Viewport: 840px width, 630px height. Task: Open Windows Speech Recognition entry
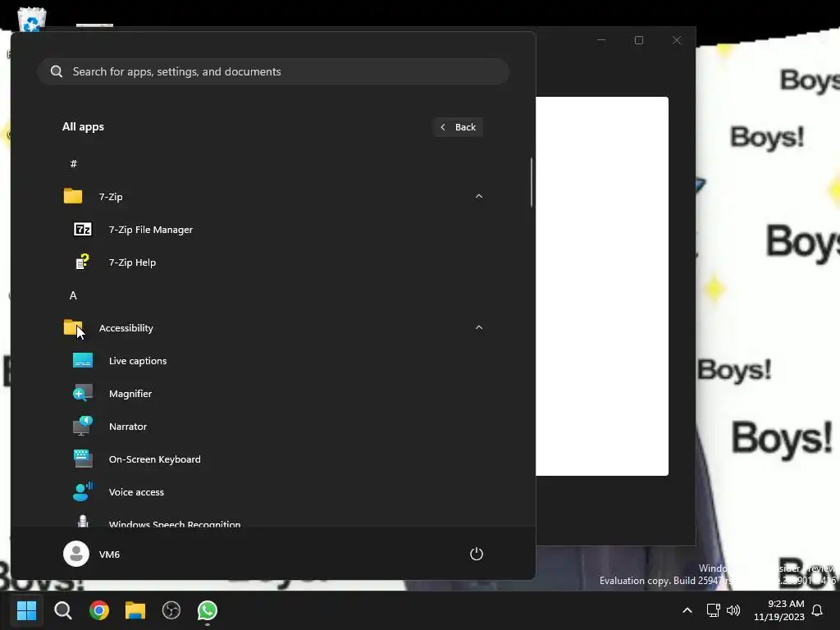point(273,521)
